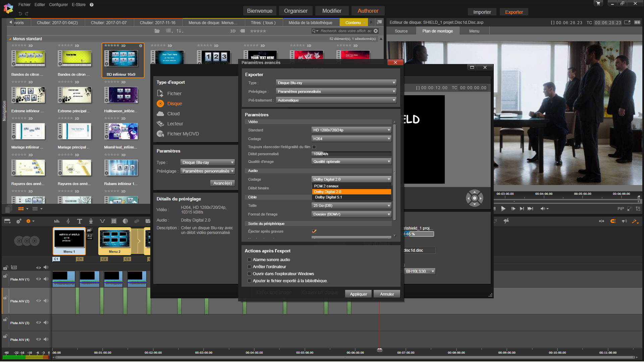The width and height of the screenshot is (644, 362).
Task: Click the Débit personnalisé 10MBit/s slider
Action: tap(351, 154)
